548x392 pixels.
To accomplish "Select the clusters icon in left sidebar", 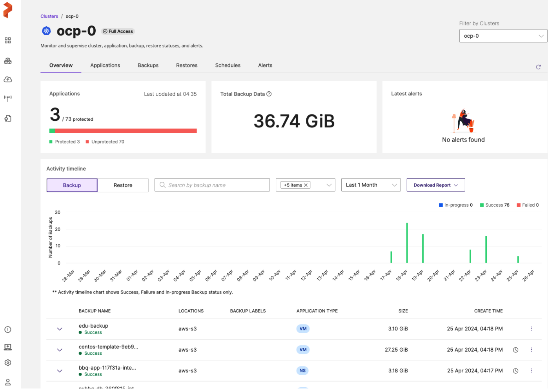I will 8,60.
